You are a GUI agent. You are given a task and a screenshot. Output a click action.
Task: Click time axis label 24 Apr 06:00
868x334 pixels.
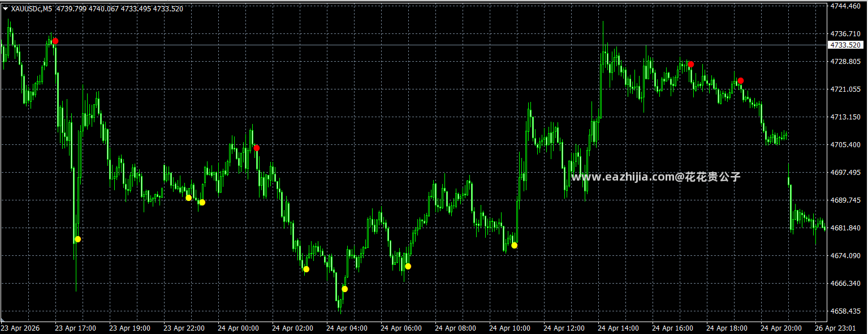click(x=401, y=328)
